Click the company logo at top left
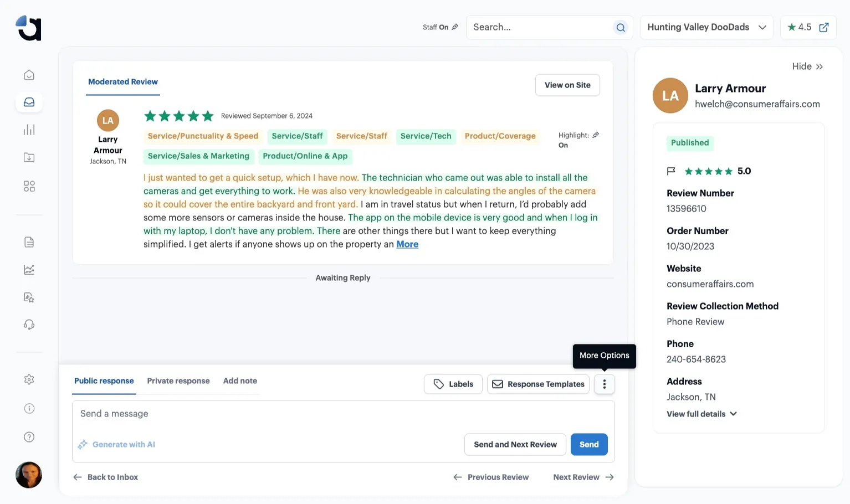This screenshot has height=504, width=850. [x=28, y=28]
